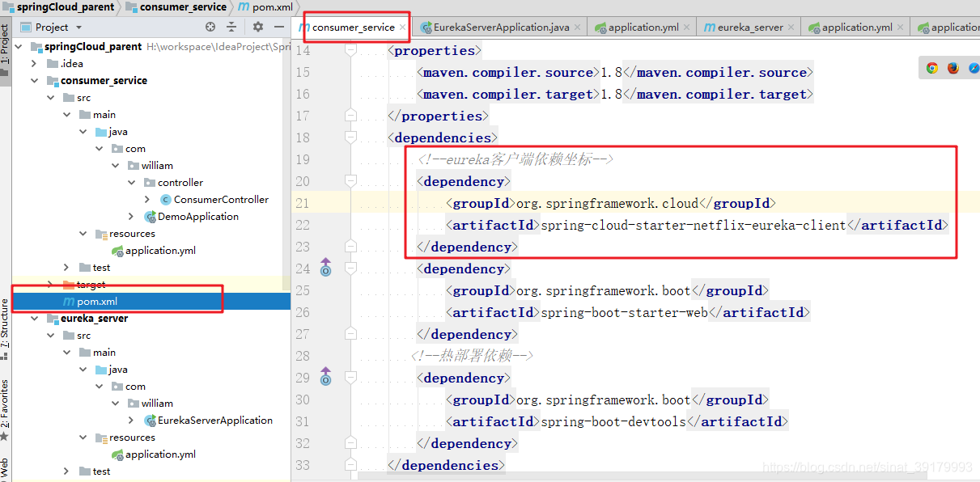Click line number 26 in the gutter

click(303, 312)
